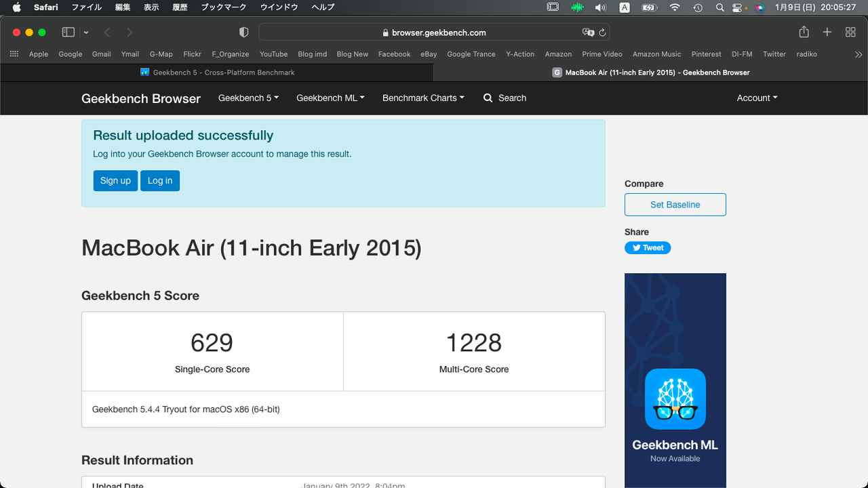Image resolution: width=868 pixels, height=488 pixels.
Task: Open the Wi-Fi menu
Action: coord(675,7)
